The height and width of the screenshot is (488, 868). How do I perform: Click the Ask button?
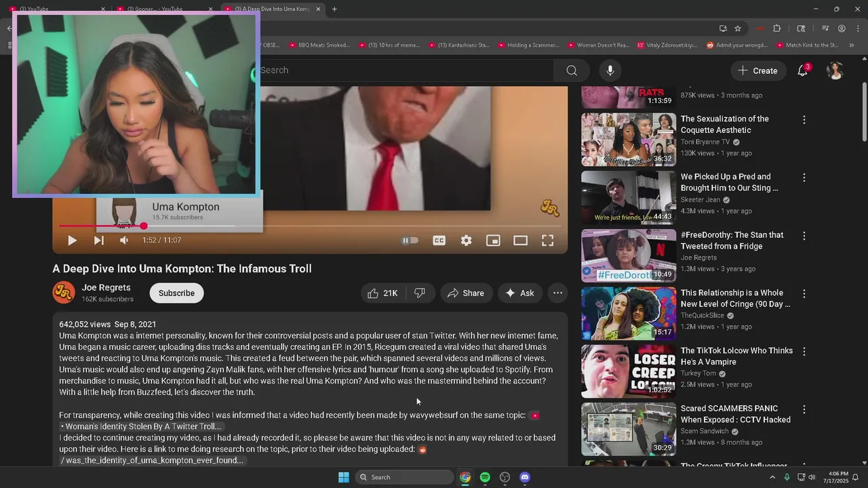coord(519,293)
